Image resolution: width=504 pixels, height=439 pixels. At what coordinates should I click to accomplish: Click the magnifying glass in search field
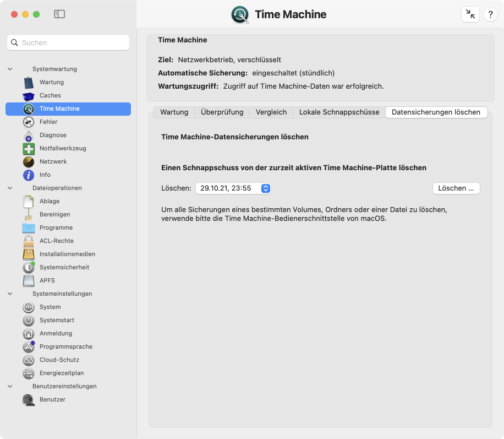14,42
